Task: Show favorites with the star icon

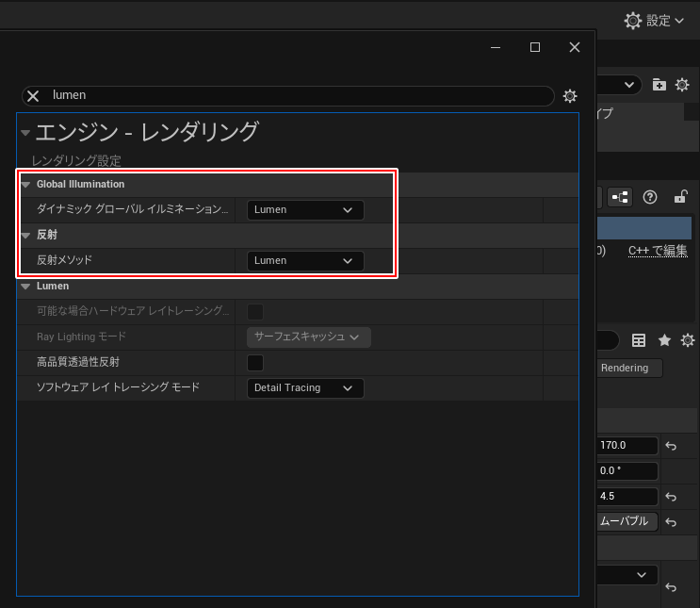Action: [664, 340]
